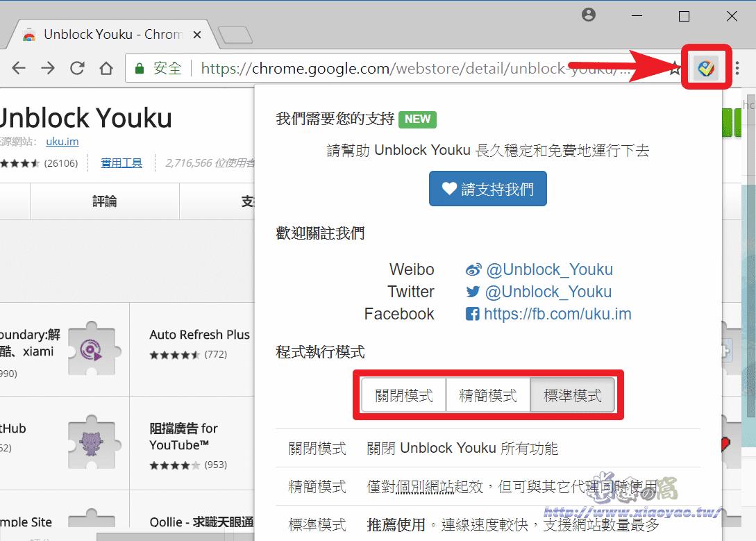Close the Unblock Youku tab
Image resolution: width=756 pixels, height=541 pixels.
coord(196,35)
